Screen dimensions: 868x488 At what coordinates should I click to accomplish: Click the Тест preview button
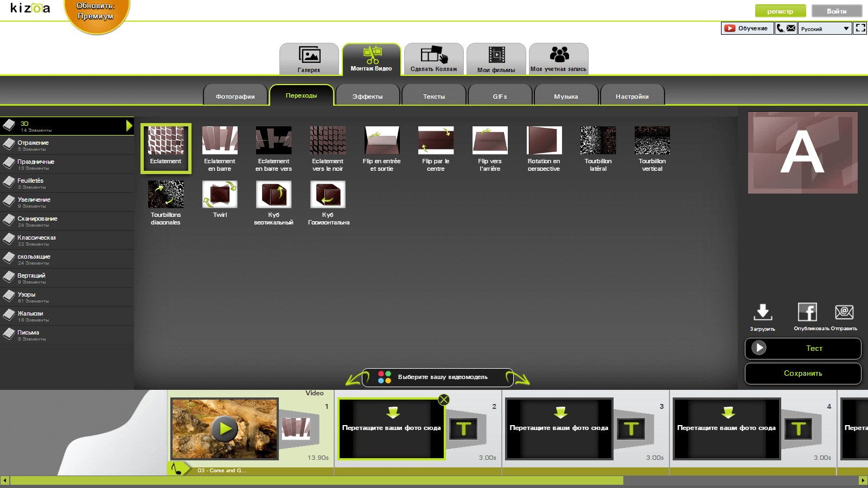point(803,348)
